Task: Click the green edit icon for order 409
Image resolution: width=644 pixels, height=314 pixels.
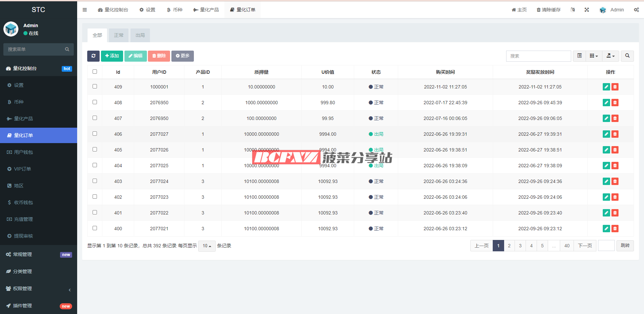Action: click(x=606, y=87)
